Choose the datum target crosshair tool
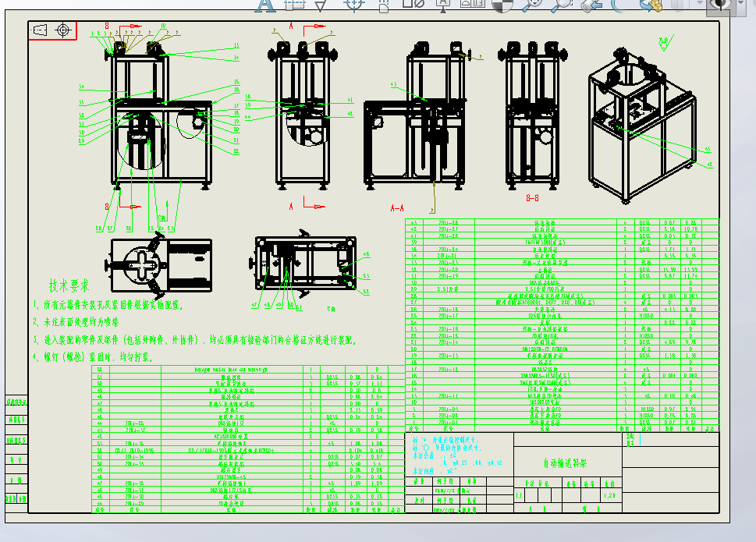The width and height of the screenshot is (756, 542). tap(354, 5)
